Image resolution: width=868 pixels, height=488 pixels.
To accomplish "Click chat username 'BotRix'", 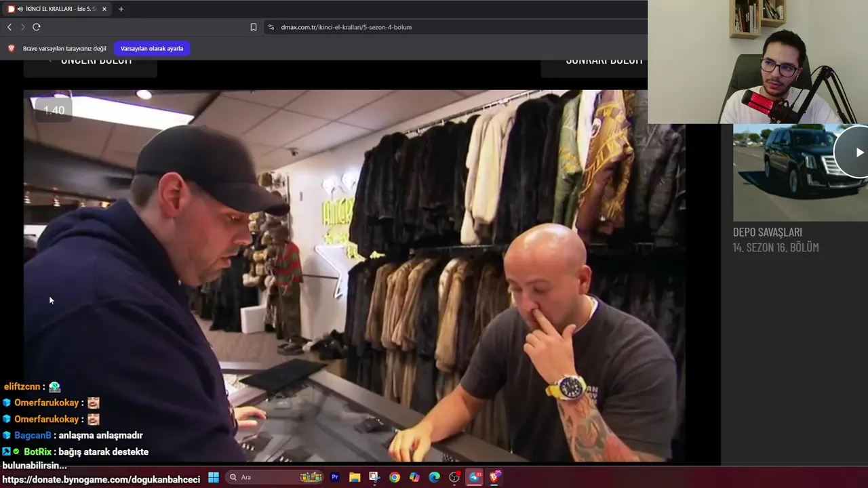I will point(38,451).
